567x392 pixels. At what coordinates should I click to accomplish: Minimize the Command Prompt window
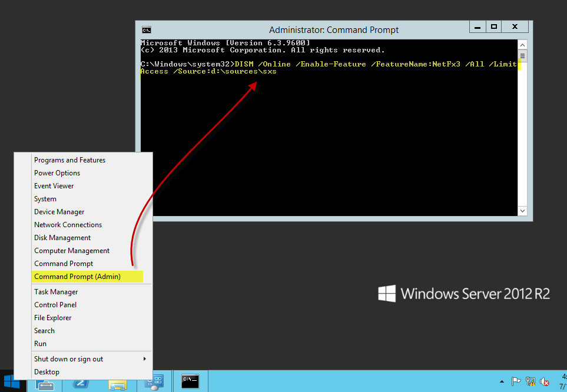pos(478,26)
